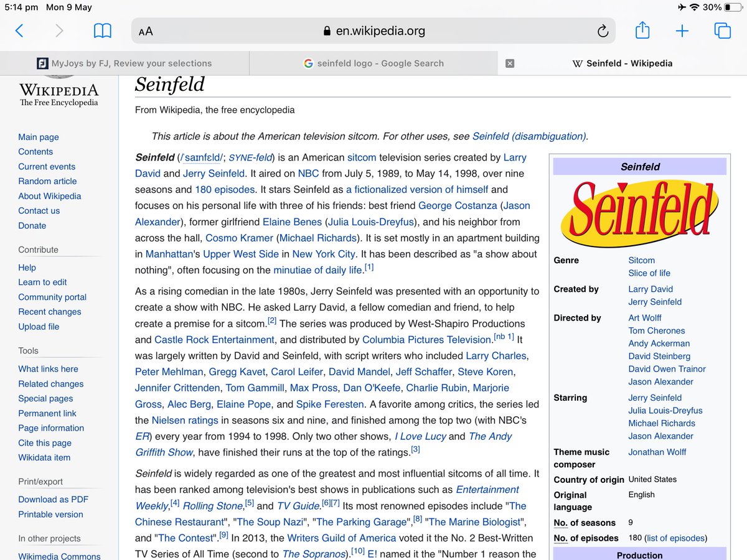The image size is (747, 560).
Task: Open Elaine Benes link
Action: point(292,222)
